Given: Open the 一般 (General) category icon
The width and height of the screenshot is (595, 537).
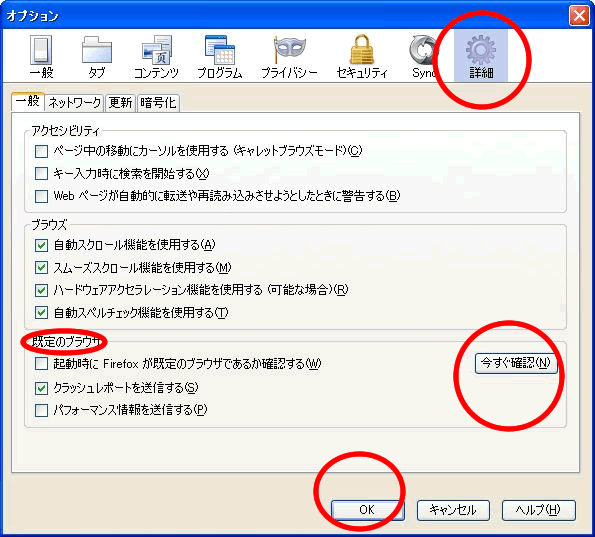Looking at the screenshot, I should [41, 56].
